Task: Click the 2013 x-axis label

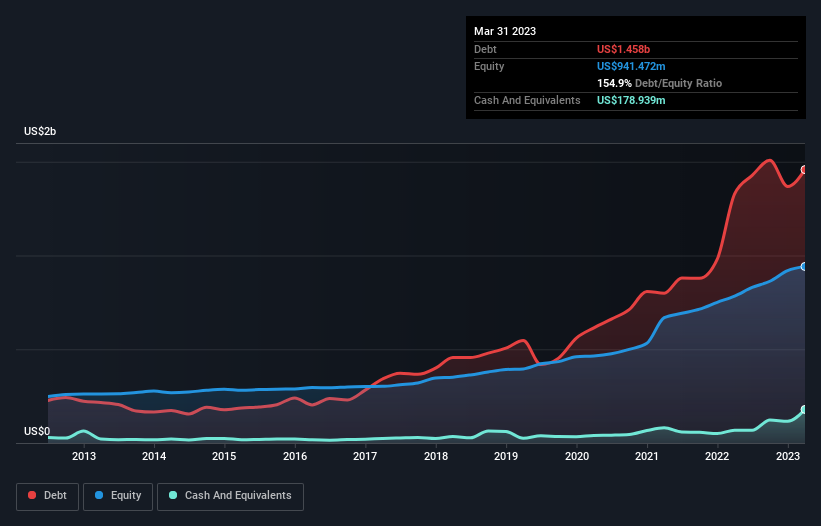Action: 84,456
